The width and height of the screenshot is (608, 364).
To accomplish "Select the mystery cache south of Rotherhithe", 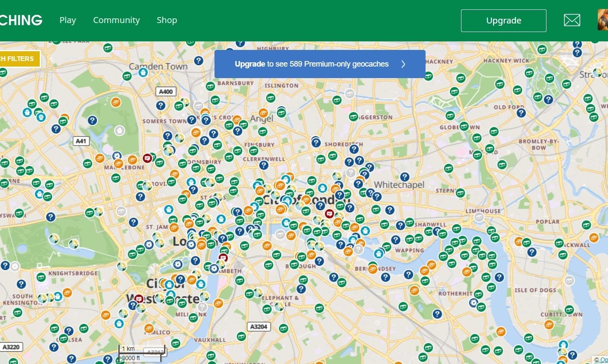I will click(x=437, y=314).
